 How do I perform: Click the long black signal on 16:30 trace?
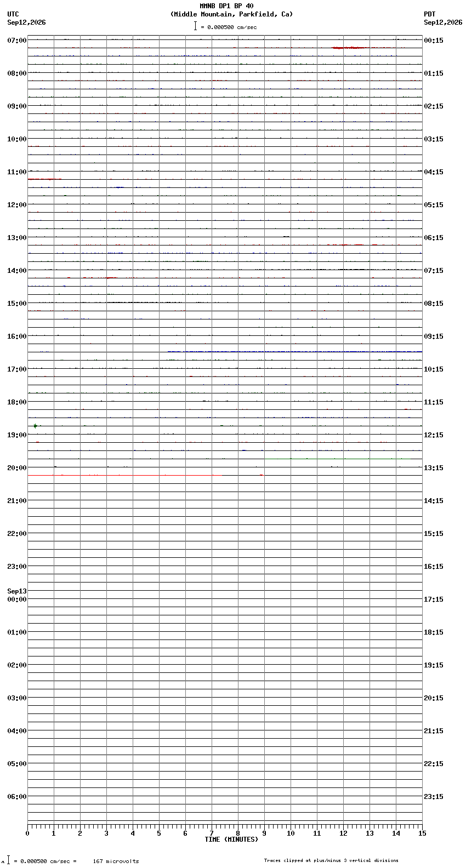(295, 352)
